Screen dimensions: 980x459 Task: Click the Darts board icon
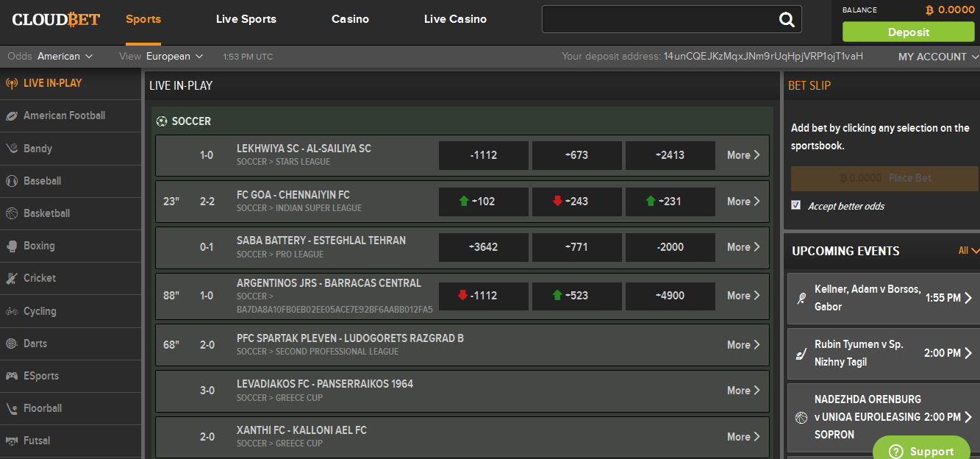click(x=12, y=344)
